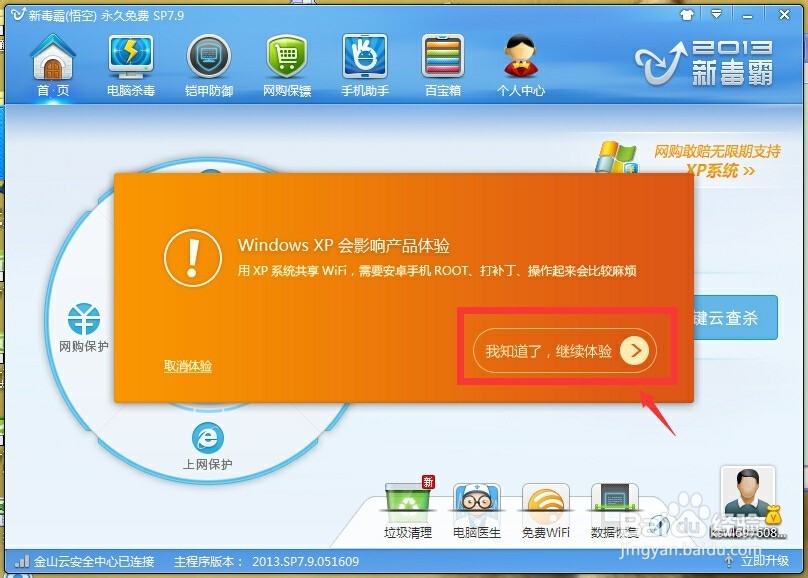This screenshot has height=578, width=808.
Task: Click the 网购保镖 shopping guard icon
Action: pos(286,62)
